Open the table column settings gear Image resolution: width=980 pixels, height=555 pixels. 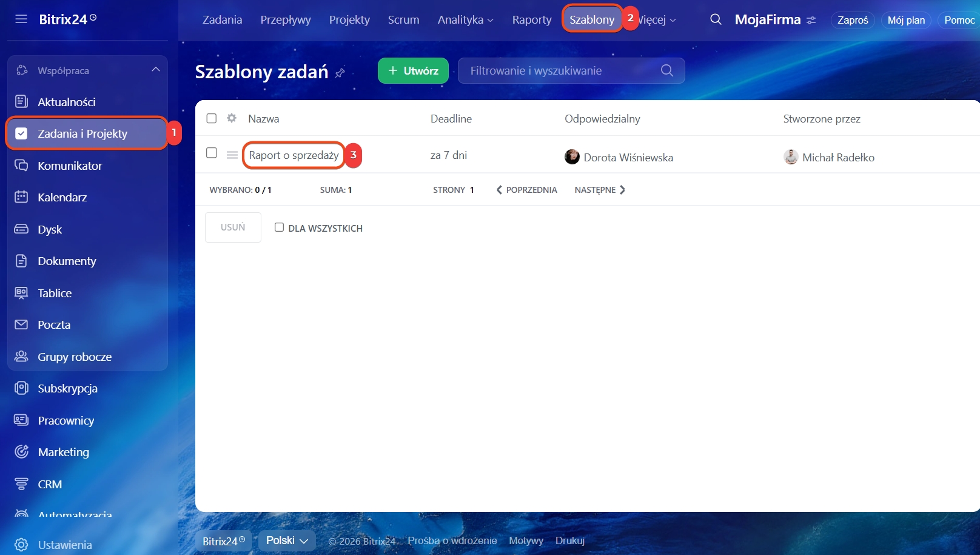pyautogui.click(x=232, y=118)
